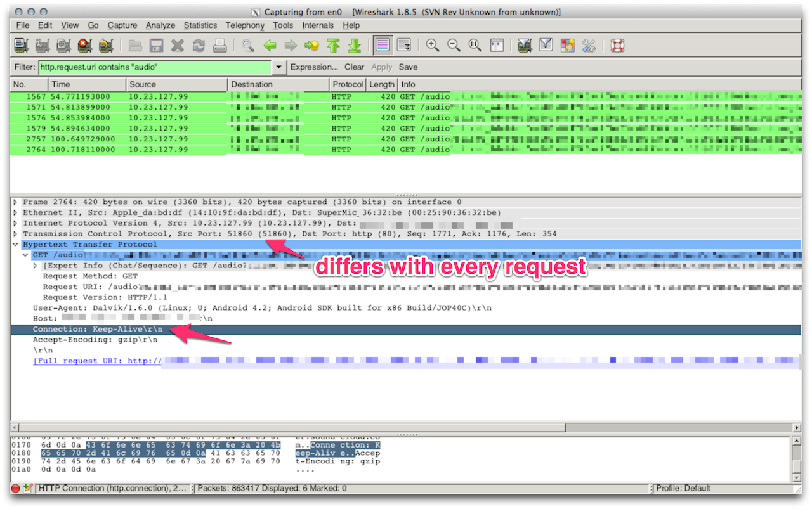Click the Expression... filter button

[313, 67]
